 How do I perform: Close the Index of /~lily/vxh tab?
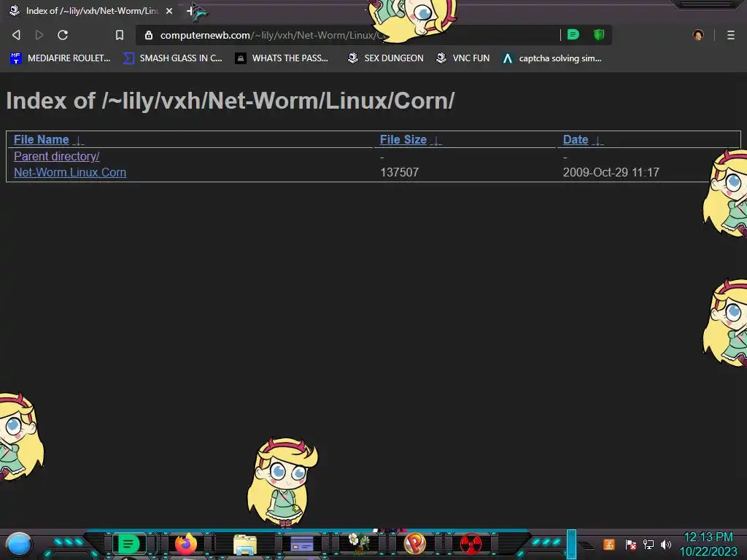pos(169,10)
